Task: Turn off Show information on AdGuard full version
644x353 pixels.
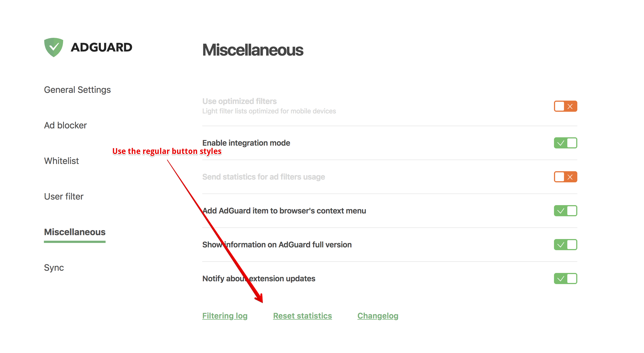Action: (x=566, y=244)
